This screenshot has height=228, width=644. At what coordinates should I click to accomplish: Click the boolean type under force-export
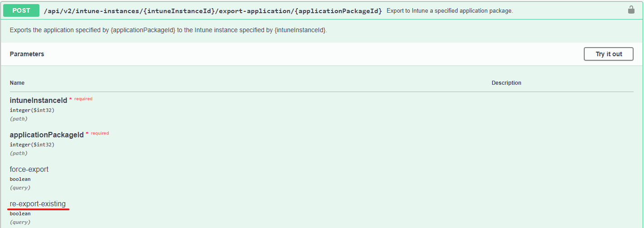pos(20,179)
